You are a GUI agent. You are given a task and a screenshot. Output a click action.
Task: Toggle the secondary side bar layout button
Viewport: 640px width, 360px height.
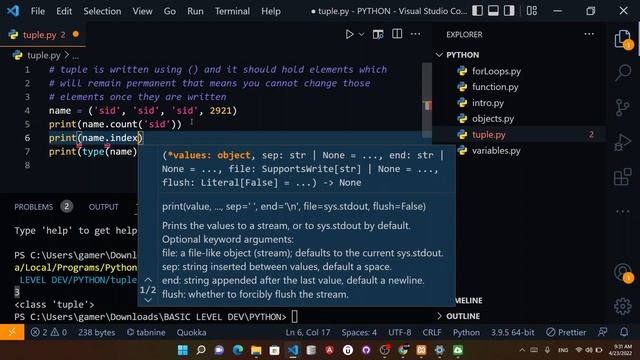(x=509, y=11)
